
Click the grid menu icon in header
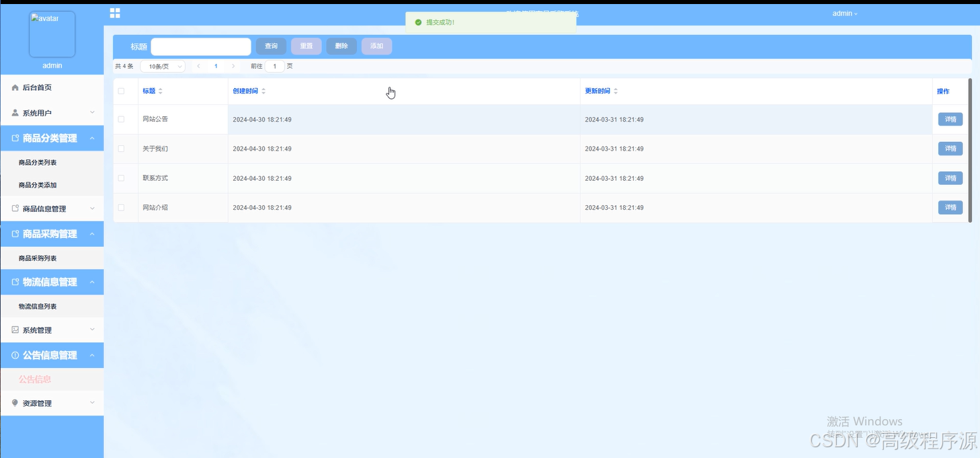tap(115, 13)
